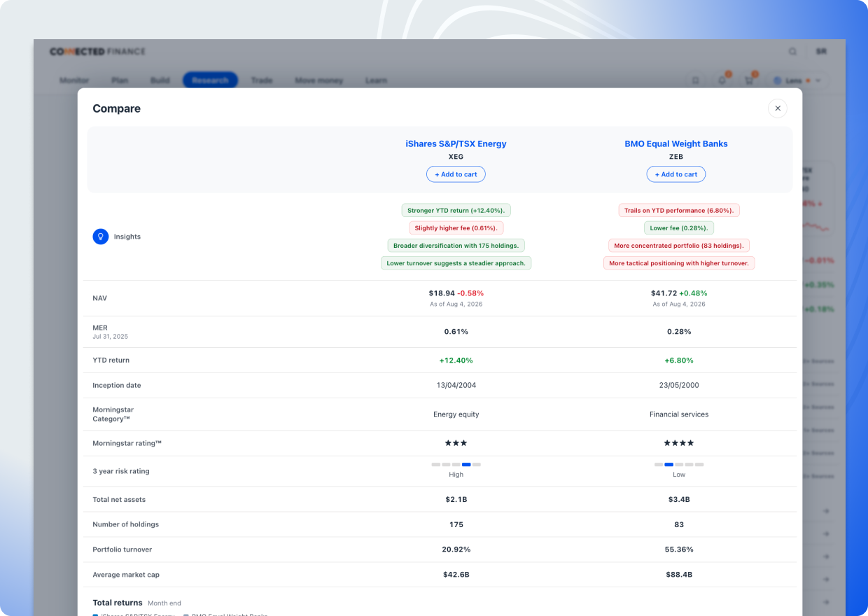Viewport: 868px width, 616px height.
Task: Click the 'Stronger YTD return' insight tag
Action: pyautogui.click(x=456, y=210)
